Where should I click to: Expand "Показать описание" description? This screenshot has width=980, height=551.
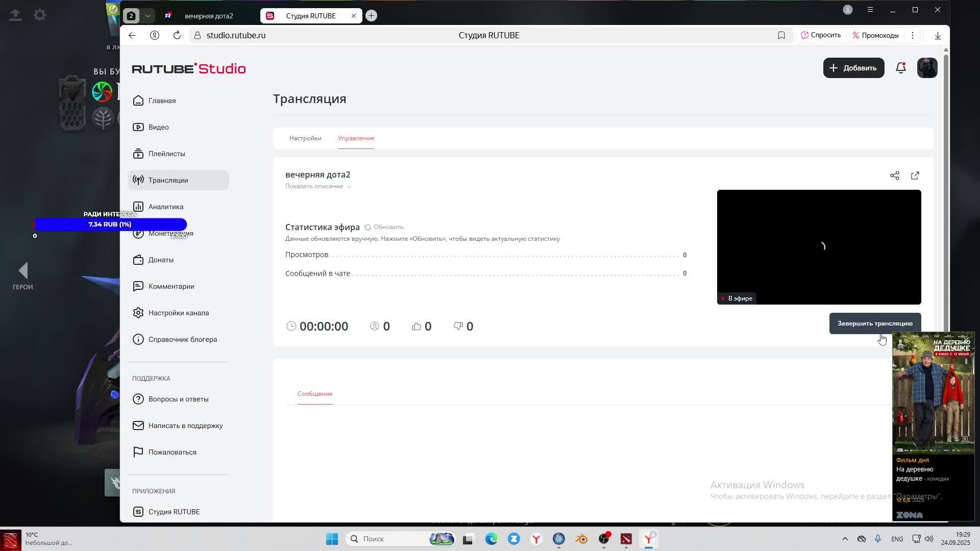click(x=318, y=186)
